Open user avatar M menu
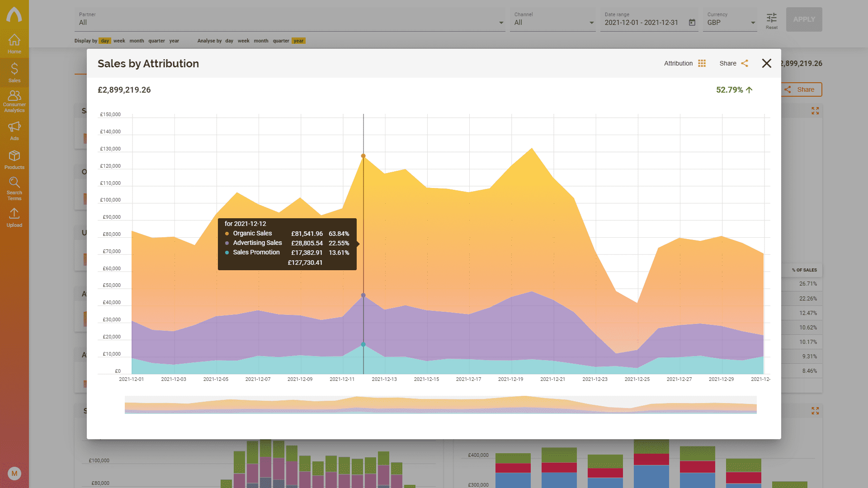The width and height of the screenshot is (868, 488). click(x=14, y=474)
